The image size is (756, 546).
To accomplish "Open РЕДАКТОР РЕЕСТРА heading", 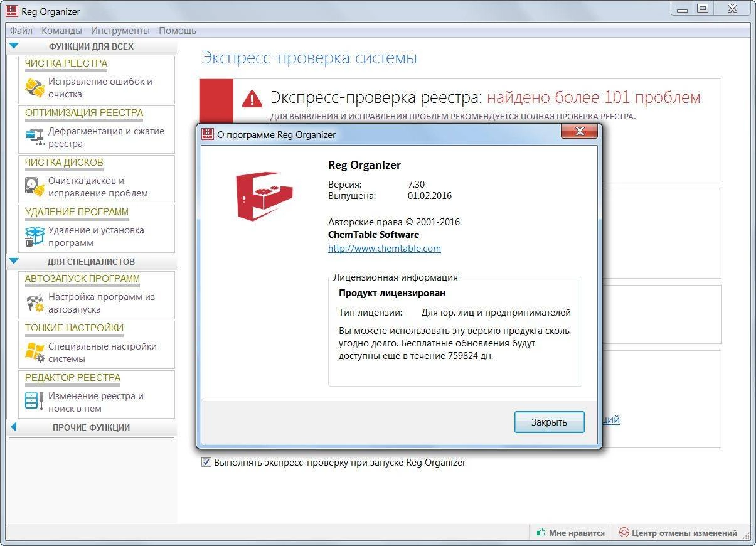I will [x=73, y=378].
